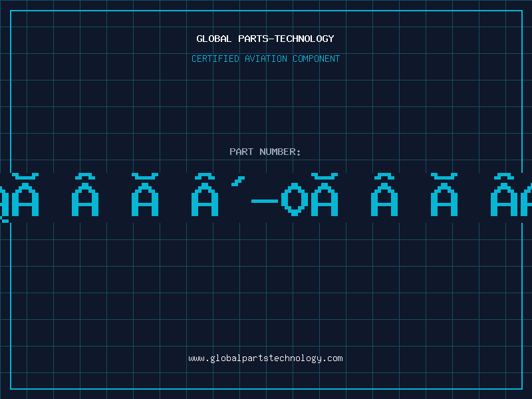Viewport: 532px width, 399px height.
Task: Click the PART NUMBER: label
Action: point(265,152)
